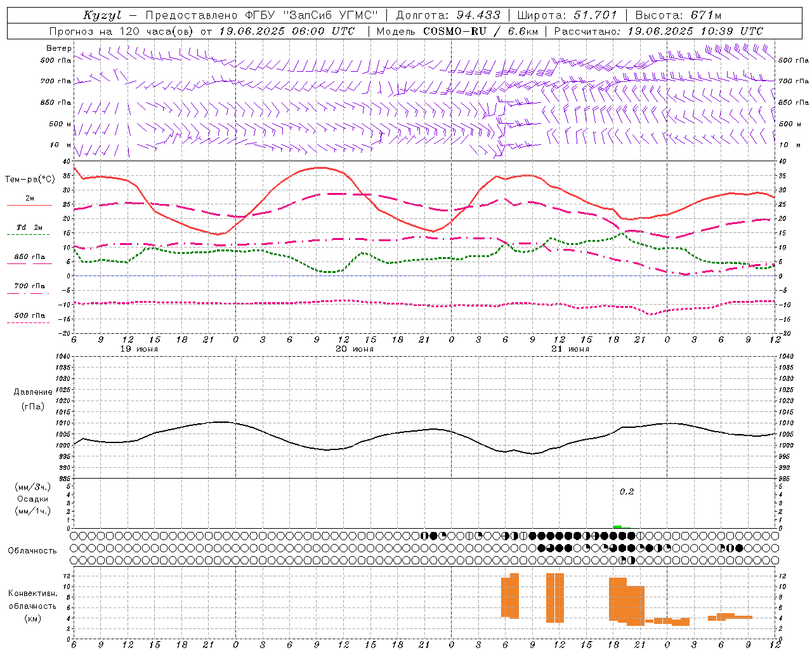The width and height of the screenshot is (812, 650).
Task: Select forecast start time 19.06.2025 06:00 UTC
Action: (287, 31)
